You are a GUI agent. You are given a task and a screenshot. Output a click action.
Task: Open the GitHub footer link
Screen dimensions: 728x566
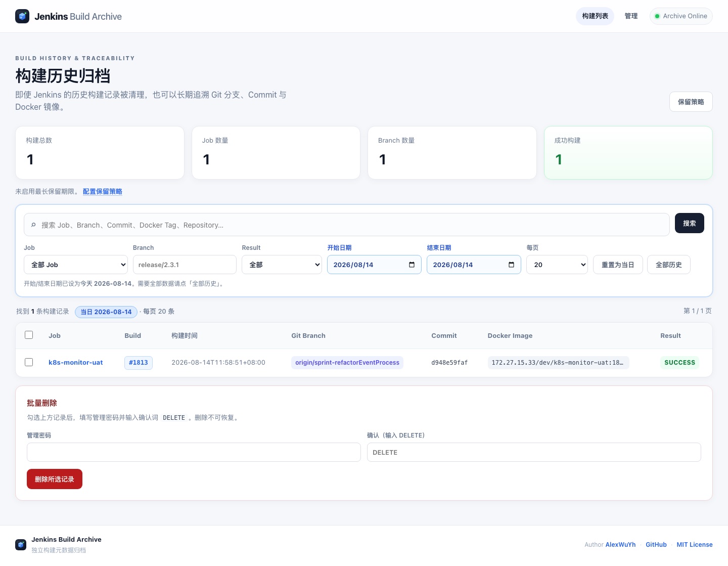point(656,544)
